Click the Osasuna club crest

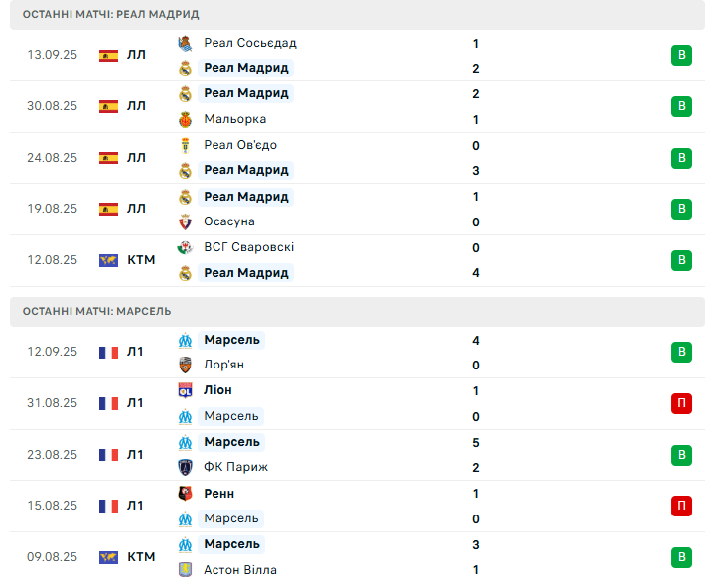[x=185, y=222]
